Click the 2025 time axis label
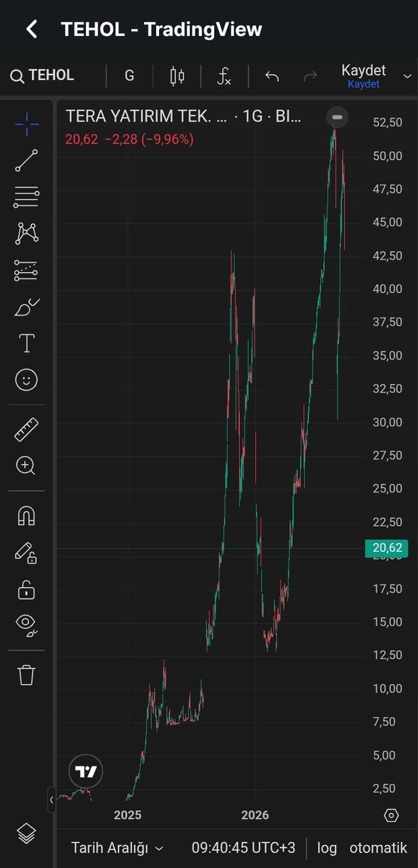The image size is (418, 868). (x=127, y=815)
